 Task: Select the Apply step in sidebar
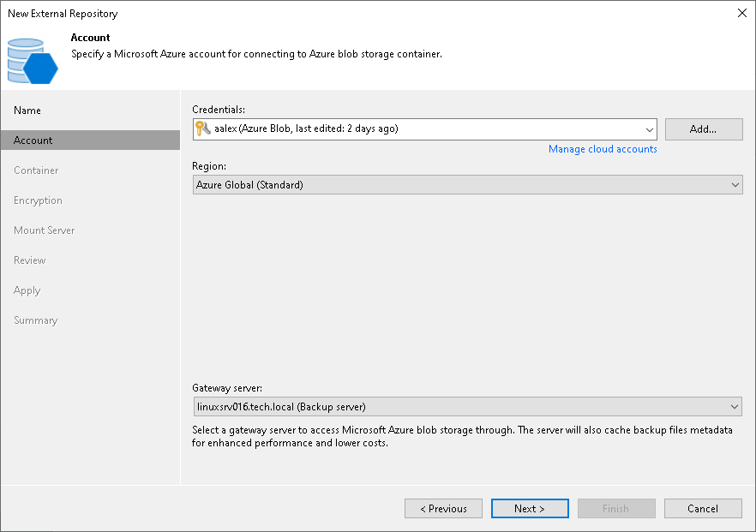point(27,290)
